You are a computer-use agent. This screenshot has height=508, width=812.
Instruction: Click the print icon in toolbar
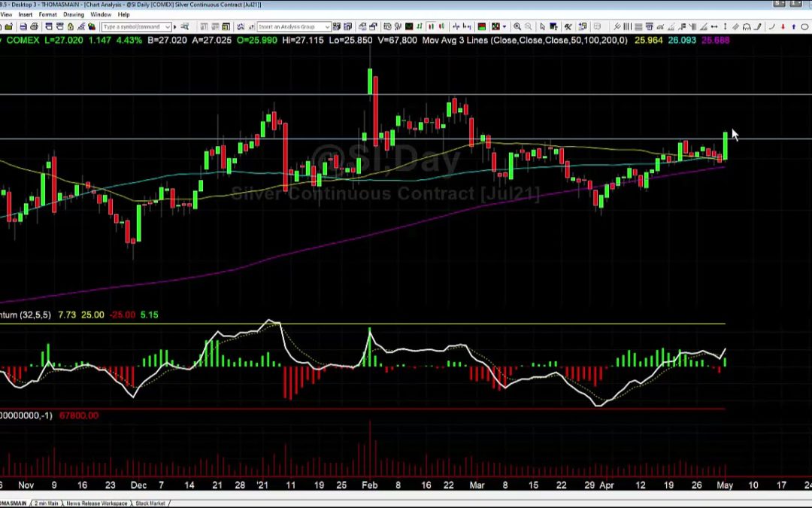click(x=35, y=27)
